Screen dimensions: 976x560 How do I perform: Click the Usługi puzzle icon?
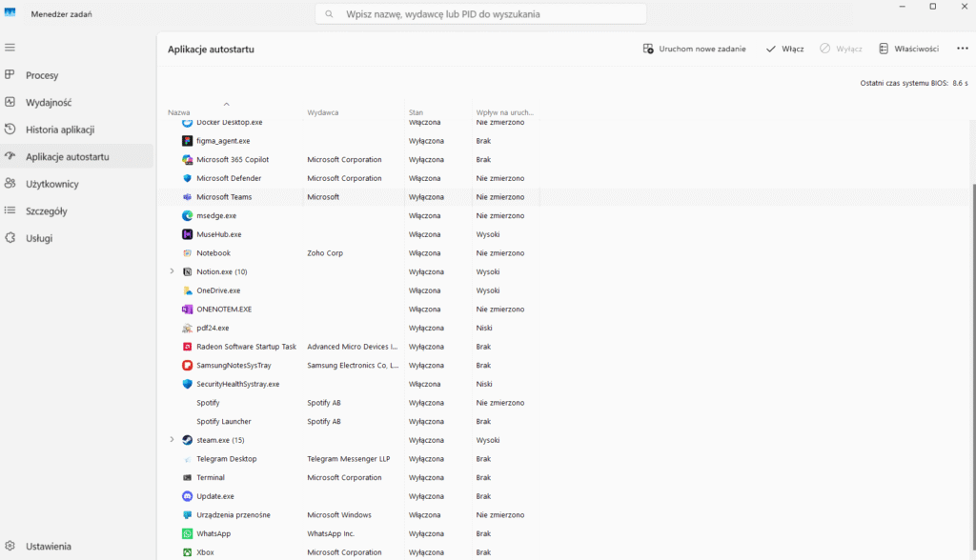10,238
